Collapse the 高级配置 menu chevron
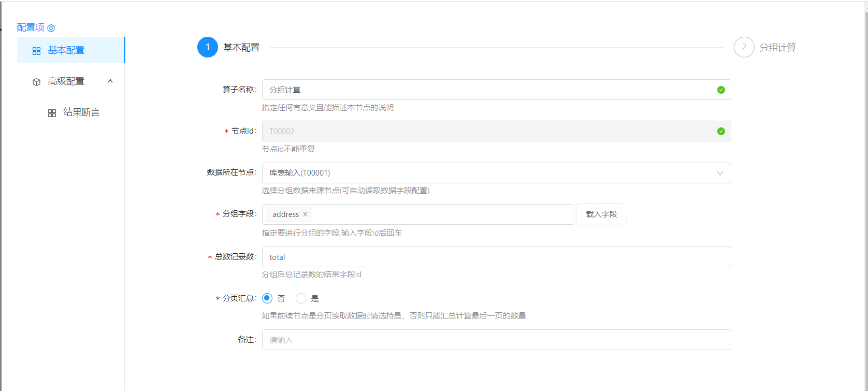 110,81
